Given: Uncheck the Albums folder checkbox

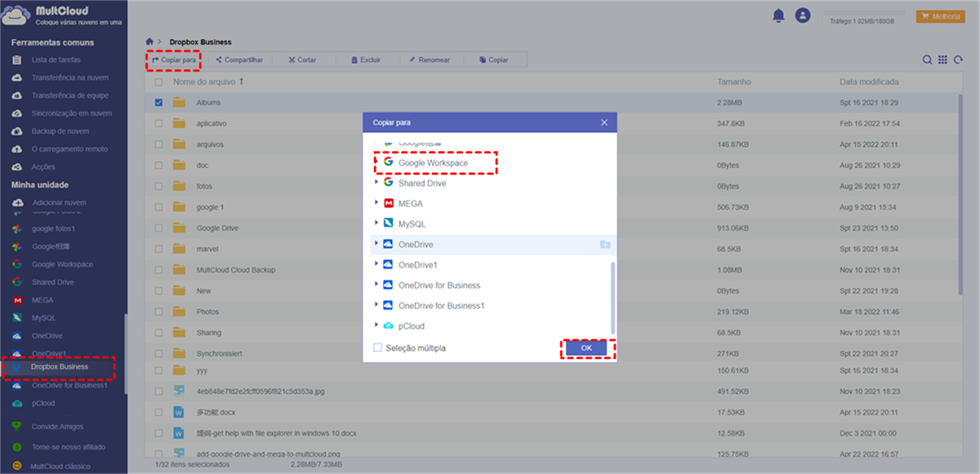Looking at the screenshot, I should pyautogui.click(x=158, y=102).
